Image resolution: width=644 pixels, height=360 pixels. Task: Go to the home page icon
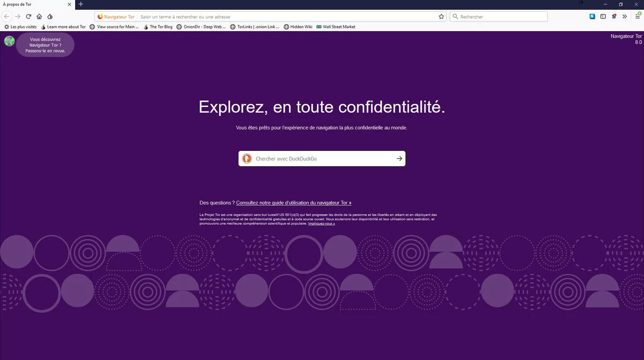click(x=39, y=17)
